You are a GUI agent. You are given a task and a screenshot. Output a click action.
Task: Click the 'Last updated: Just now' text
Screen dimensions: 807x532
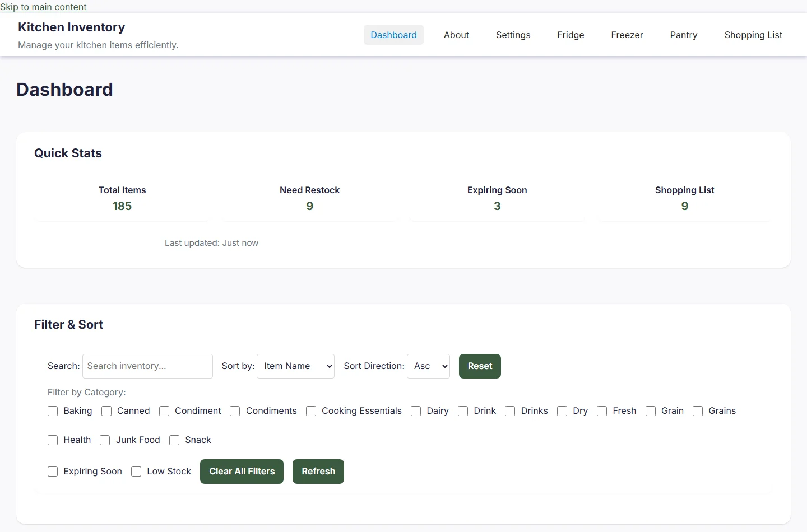211,243
